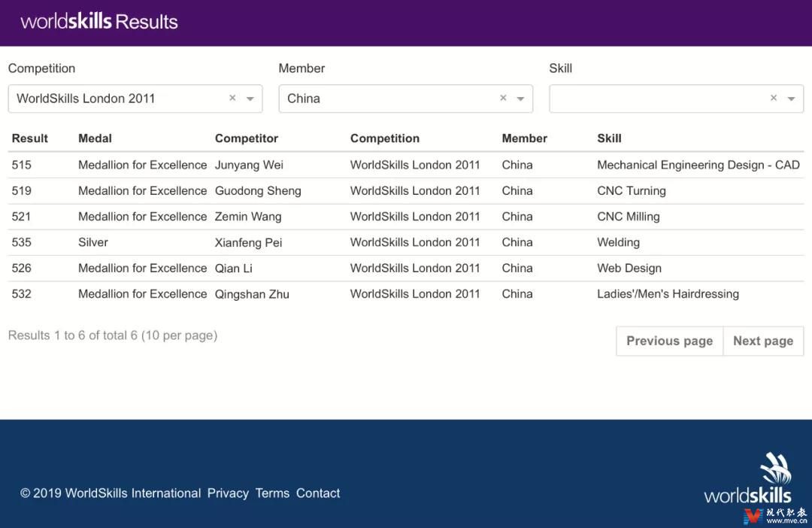The height and width of the screenshot is (528, 812).
Task: Sort by the Medal column header
Action: pyautogui.click(x=95, y=138)
